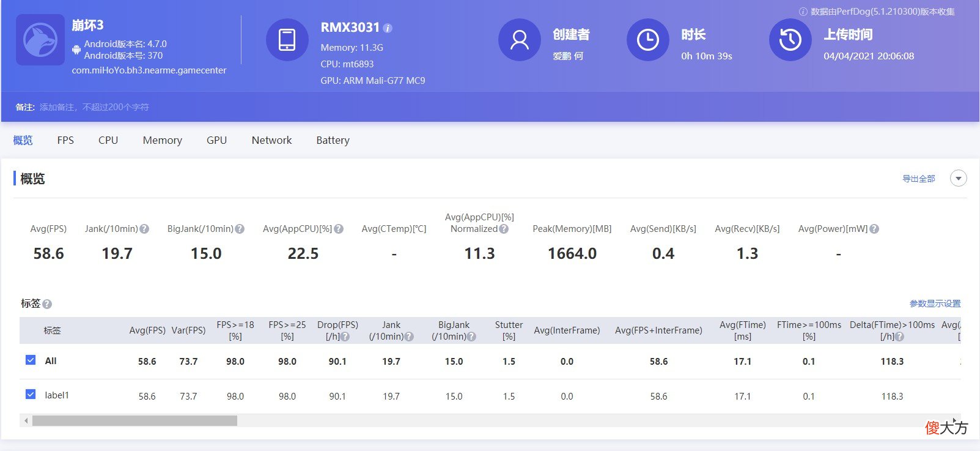This screenshot has width=980, height=451.
Task: Open the Memory tab
Action: coord(163,140)
